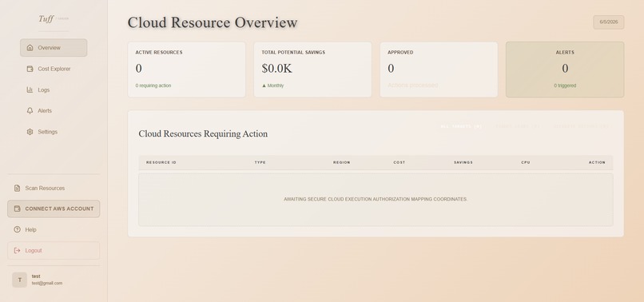Click the Active Resources card label
Viewport: 644px width, 302px height.
[159, 53]
